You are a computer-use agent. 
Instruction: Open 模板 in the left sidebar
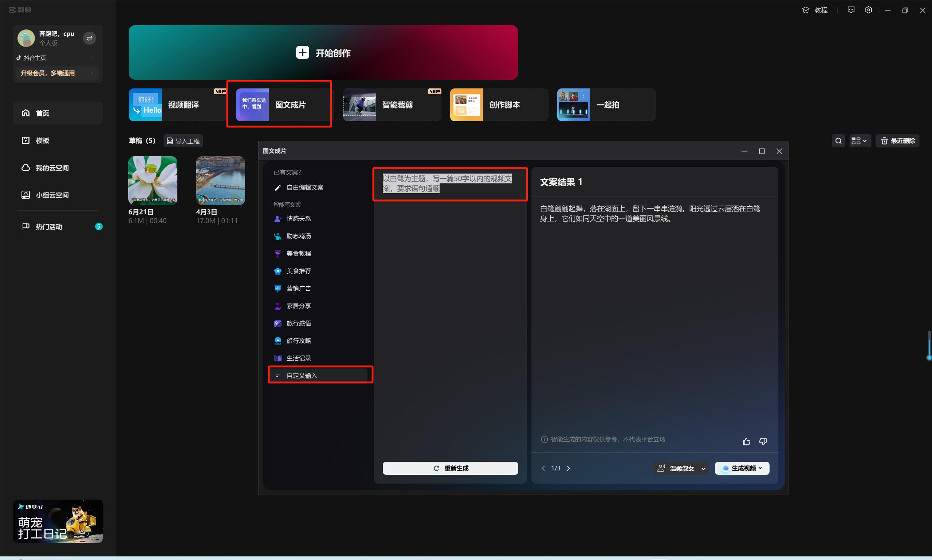coord(42,140)
